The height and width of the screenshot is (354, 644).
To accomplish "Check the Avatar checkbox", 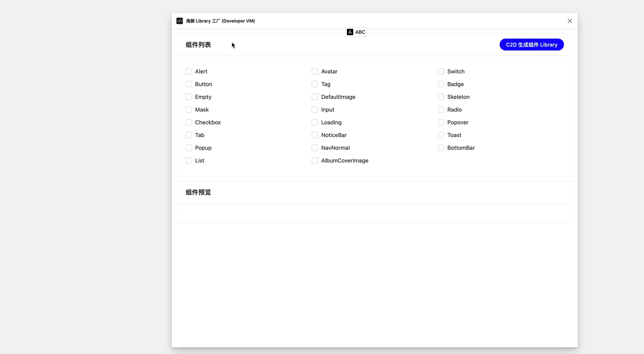I will pyautogui.click(x=315, y=72).
